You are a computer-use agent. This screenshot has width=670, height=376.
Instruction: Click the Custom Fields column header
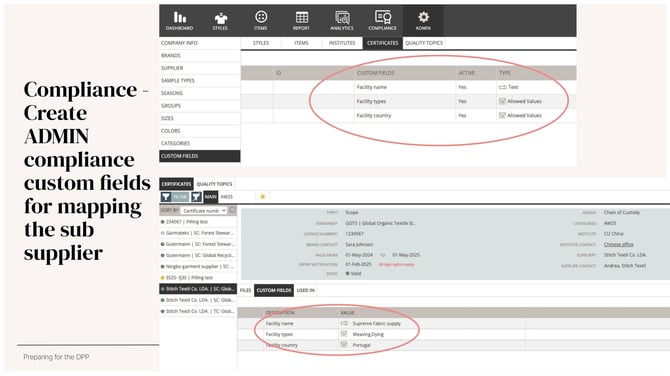375,73
